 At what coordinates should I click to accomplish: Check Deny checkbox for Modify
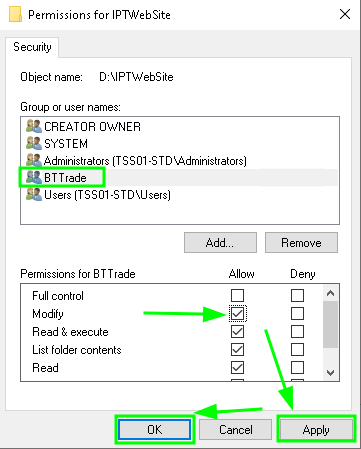coord(297,313)
